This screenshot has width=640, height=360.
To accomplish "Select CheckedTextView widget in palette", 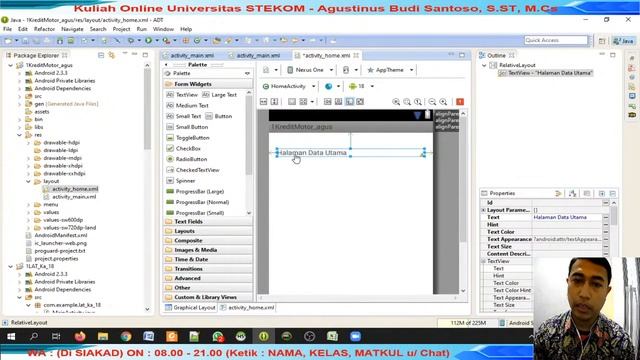I will click(193, 170).
